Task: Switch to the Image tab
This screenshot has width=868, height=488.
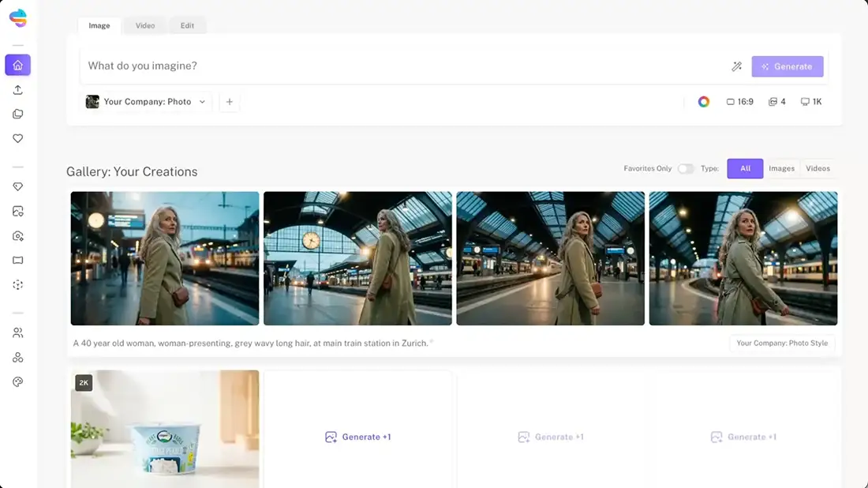Action: point(99,25)
